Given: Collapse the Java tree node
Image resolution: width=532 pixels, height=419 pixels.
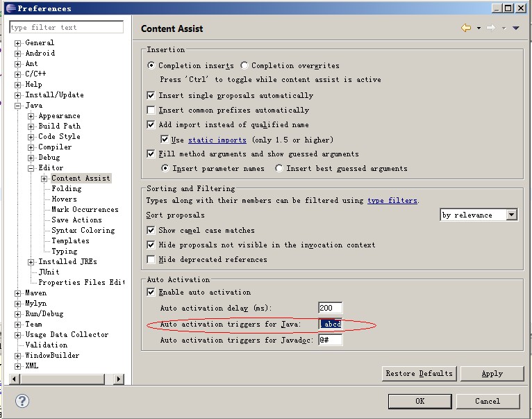Looking at the screenshot, I should pos(17,106).
